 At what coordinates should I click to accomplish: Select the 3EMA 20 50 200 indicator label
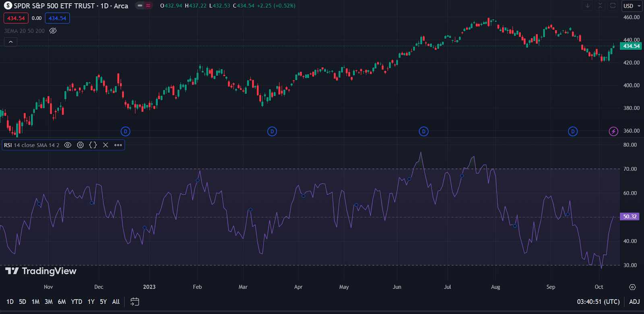[25, 31]
